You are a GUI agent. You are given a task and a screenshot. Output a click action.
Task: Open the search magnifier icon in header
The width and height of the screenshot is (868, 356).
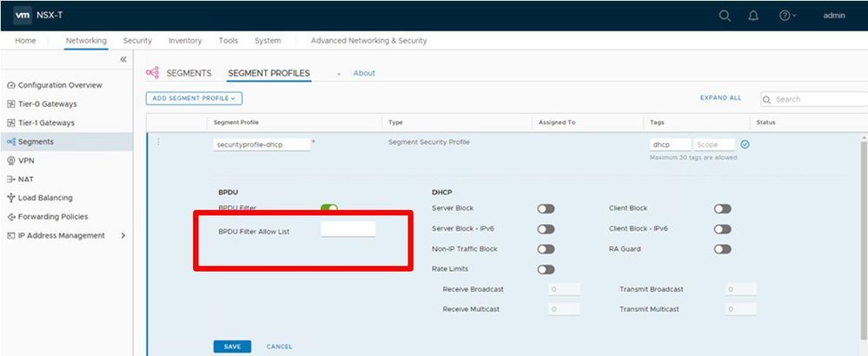click(725, 16)
